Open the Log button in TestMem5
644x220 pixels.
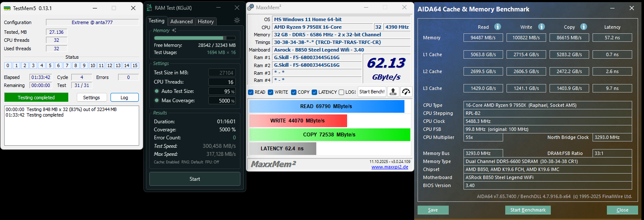click(124, 98)
